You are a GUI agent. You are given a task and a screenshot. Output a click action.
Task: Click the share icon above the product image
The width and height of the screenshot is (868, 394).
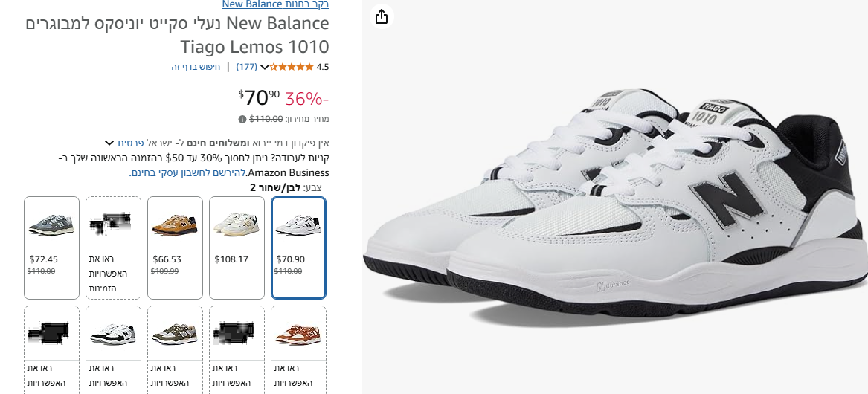pyautogui.click(x=382, y=16)
